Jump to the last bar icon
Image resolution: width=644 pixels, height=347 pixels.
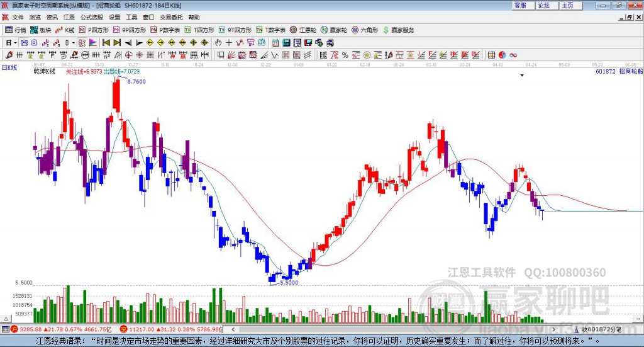[117, 43]
